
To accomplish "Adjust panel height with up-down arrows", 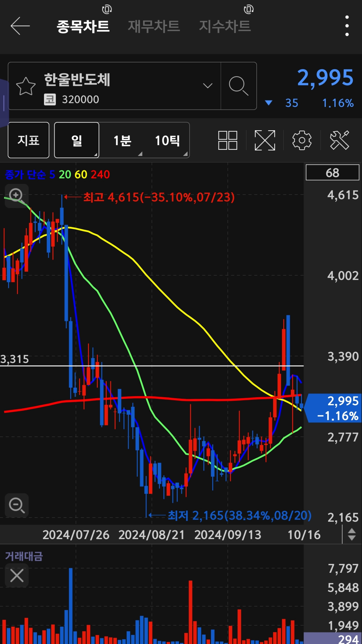I will click(x=352, y=534).
